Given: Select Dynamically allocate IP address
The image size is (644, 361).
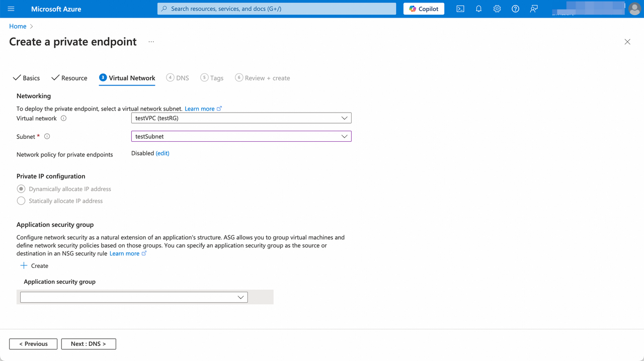Looking at the screenshot, I should [x=21, y=189].
